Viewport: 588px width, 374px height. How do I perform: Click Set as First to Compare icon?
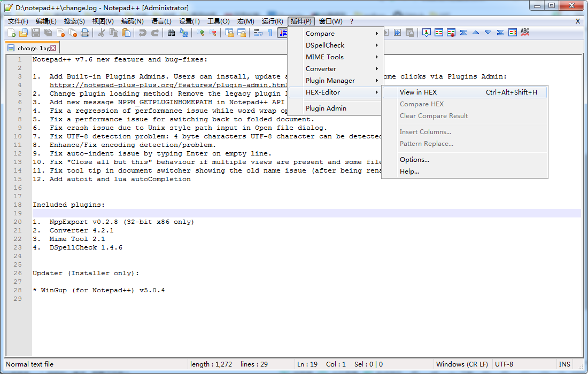427,33
